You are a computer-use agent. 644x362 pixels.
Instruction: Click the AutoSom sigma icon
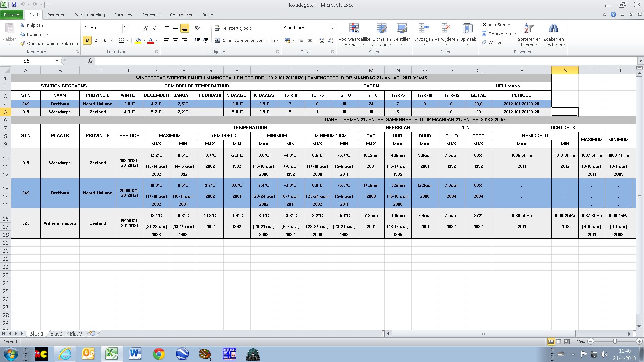tap(484, 25)
